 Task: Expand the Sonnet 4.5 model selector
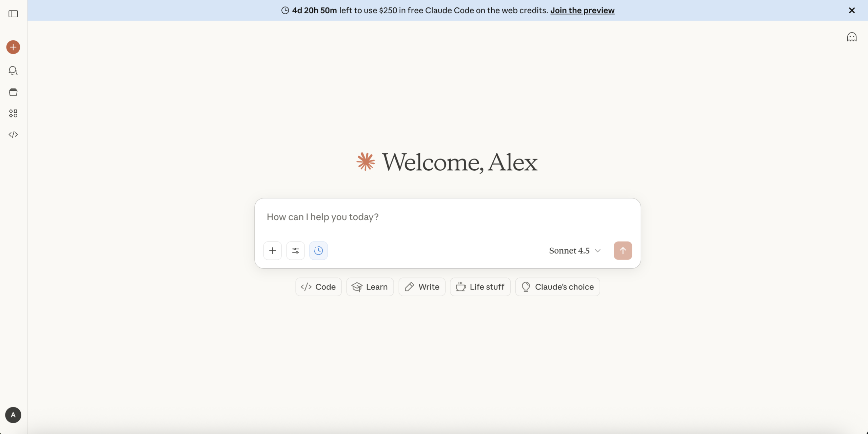tap(575, 251)
